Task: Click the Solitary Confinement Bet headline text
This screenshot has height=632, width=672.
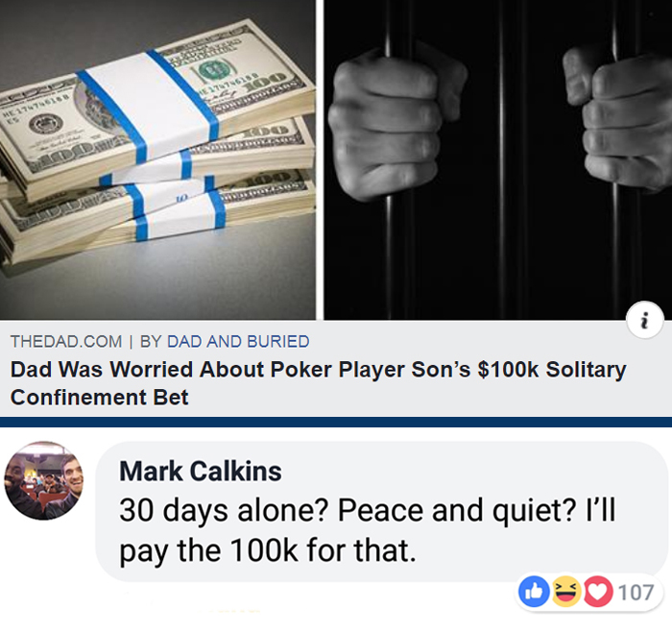Action: [x=318, y=383]
